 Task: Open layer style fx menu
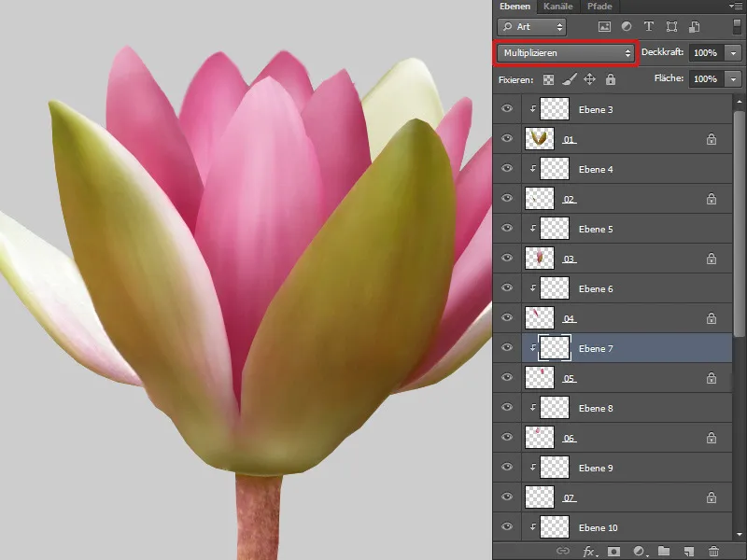(589, 552)
